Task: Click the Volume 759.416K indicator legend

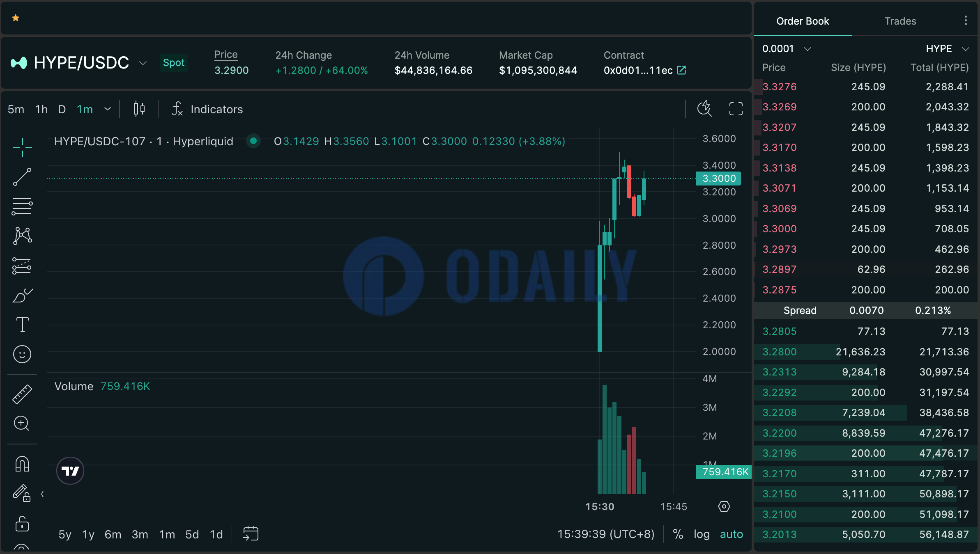Action: (102, 387)
